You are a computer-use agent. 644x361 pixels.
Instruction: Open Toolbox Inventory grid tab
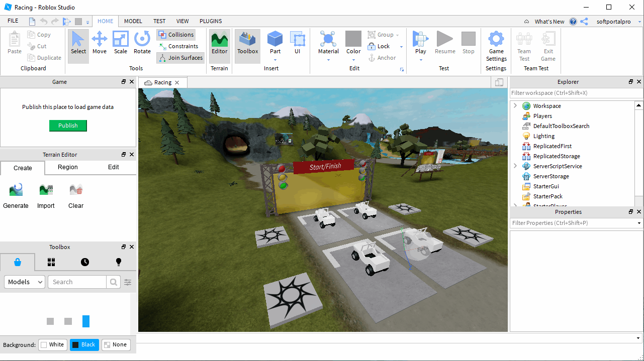click(51, 262)
